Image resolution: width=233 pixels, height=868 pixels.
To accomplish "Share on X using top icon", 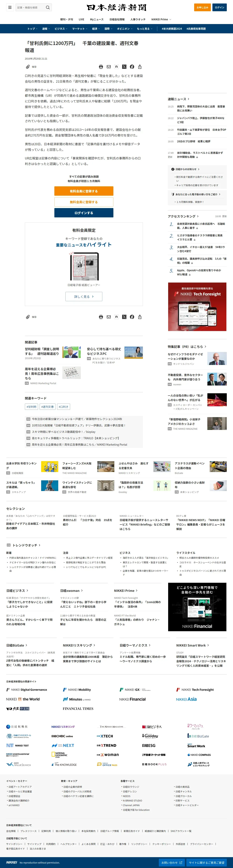I will (x=124, y=67).
